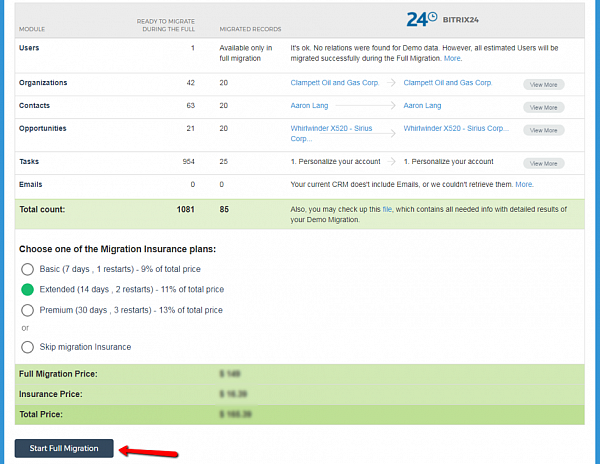Open migrated Aaron Lang contact link
The width and height of the screenshot is (600, 464).
(423, 105)
